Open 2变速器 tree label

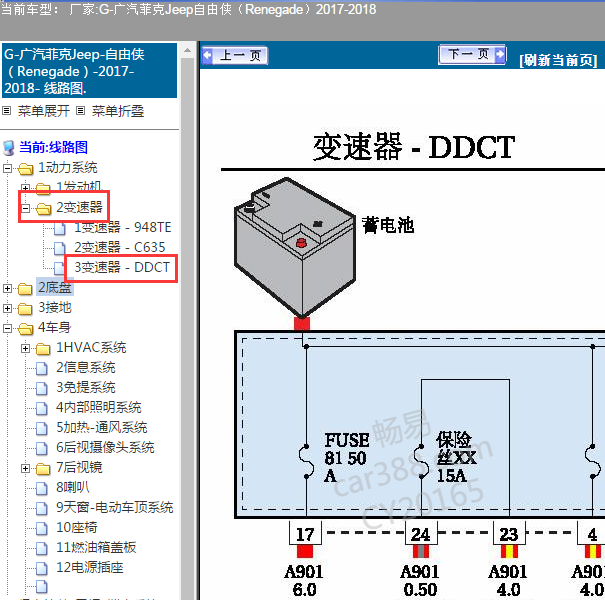79,207
